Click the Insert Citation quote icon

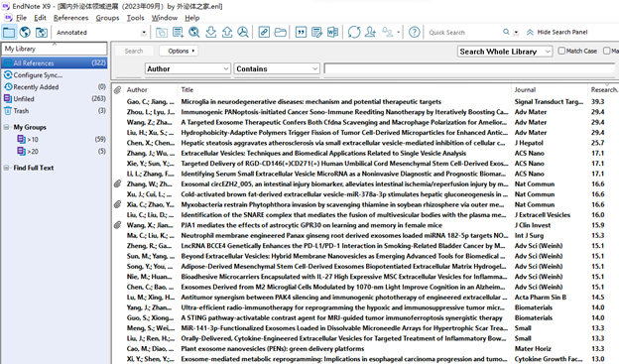[301, 32]
